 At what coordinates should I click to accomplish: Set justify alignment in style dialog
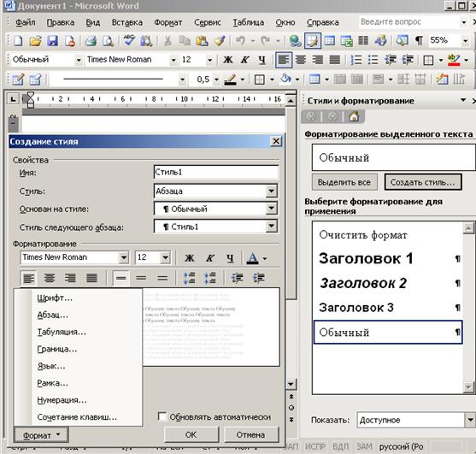click(92, 278)
